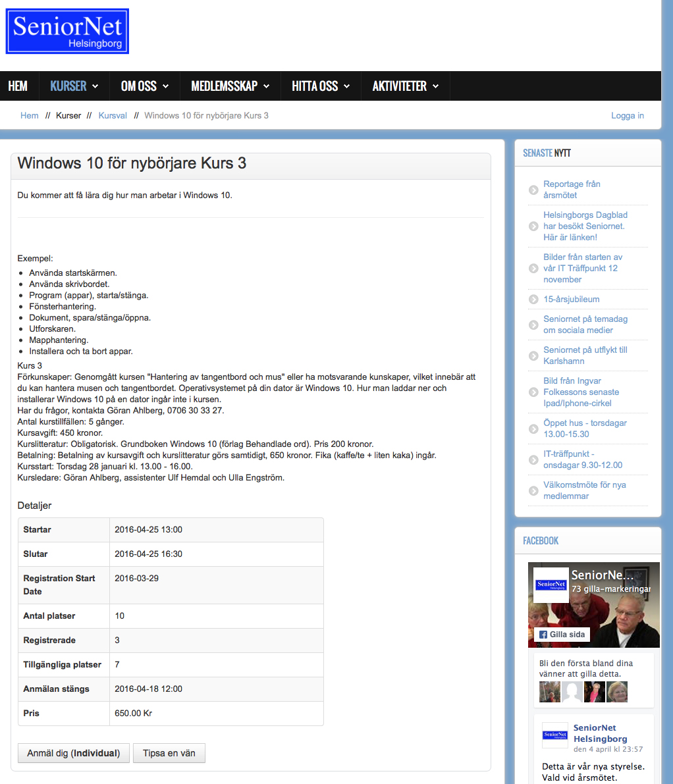
Task: Click the grey placeholder friend avatar
Action: click(x=572, y=692)
